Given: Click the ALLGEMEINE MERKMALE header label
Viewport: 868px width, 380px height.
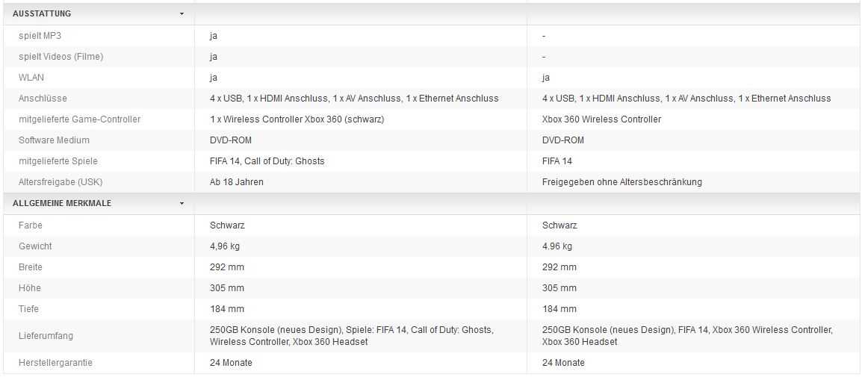Looking at the screenshot, I should pos(62,203).
